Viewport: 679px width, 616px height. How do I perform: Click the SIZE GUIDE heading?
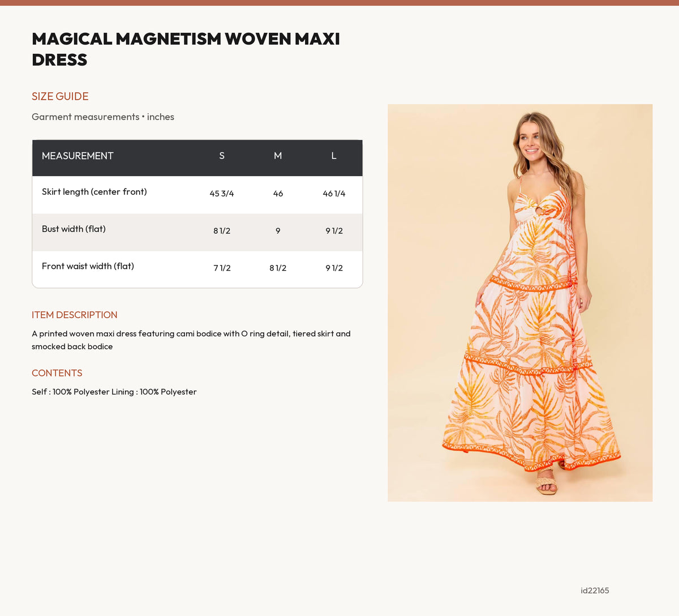coord(60,96)
